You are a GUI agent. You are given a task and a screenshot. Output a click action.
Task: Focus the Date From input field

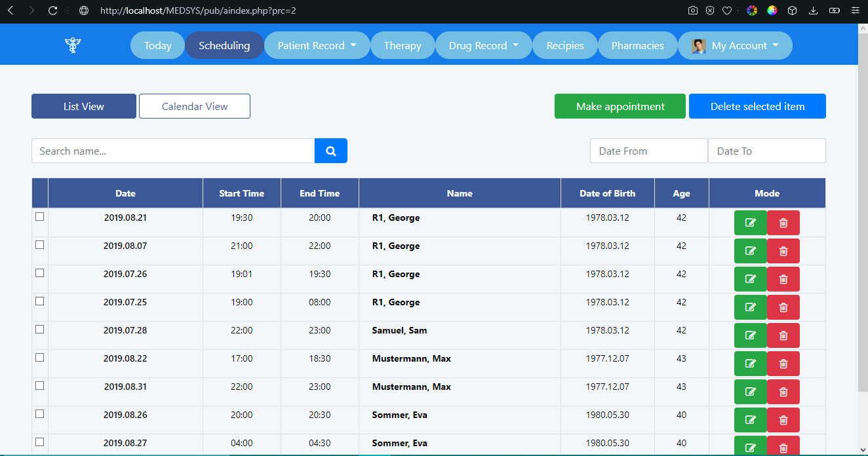[648, 151]
